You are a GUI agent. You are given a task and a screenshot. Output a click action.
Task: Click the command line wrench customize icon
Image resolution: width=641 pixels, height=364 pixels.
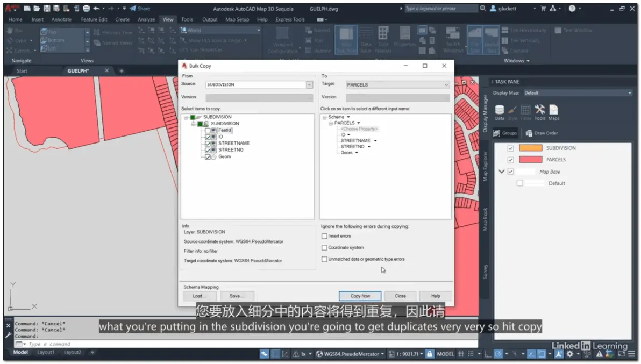tap(8, 336)
